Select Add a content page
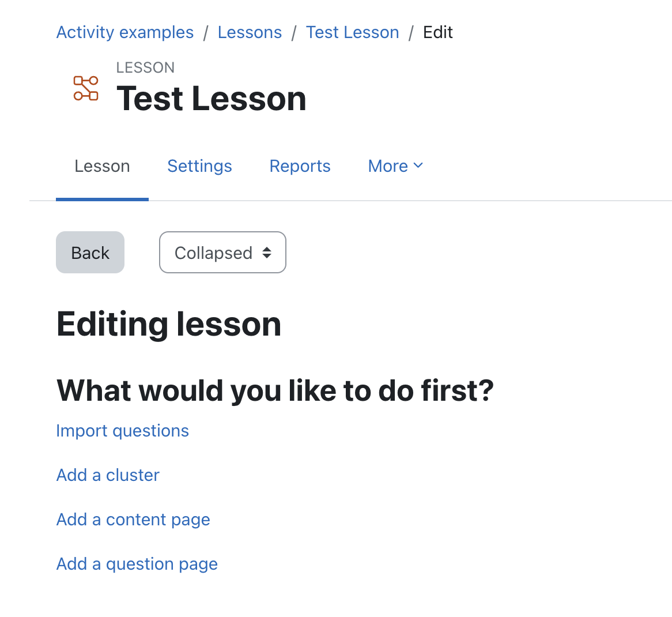The image size is (672, 617). [133, 520]
